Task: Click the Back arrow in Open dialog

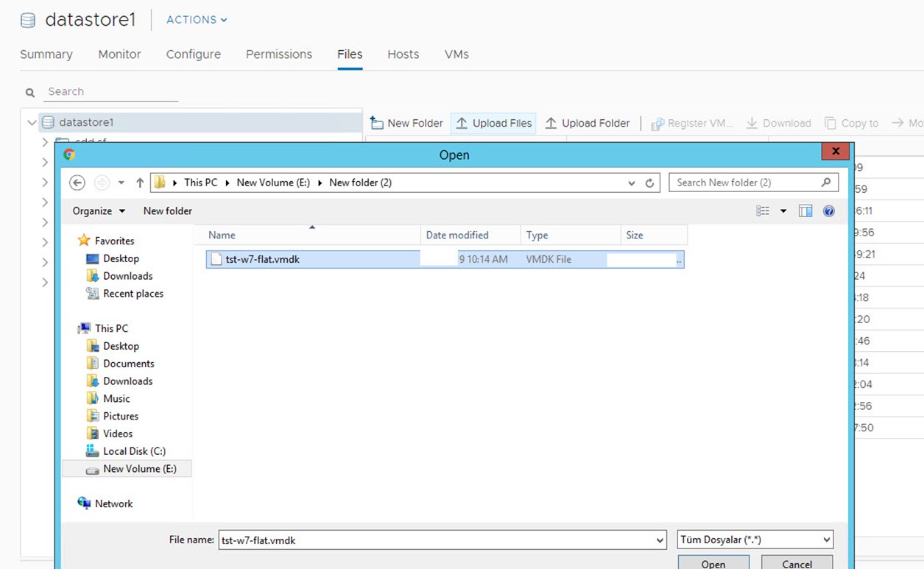Action: 77,183
